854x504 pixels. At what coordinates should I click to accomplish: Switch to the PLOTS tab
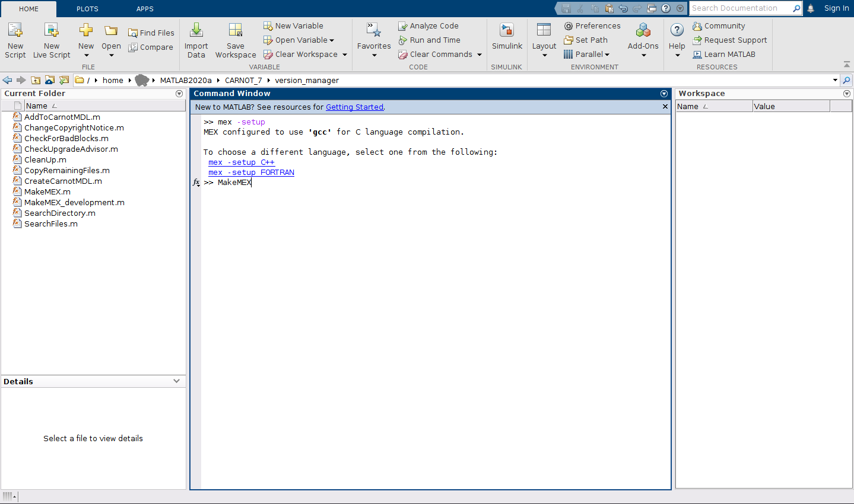coord(87,9)
